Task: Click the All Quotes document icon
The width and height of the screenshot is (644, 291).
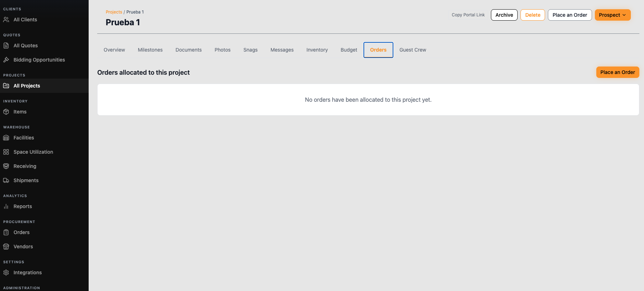Action: click(6, 46)
